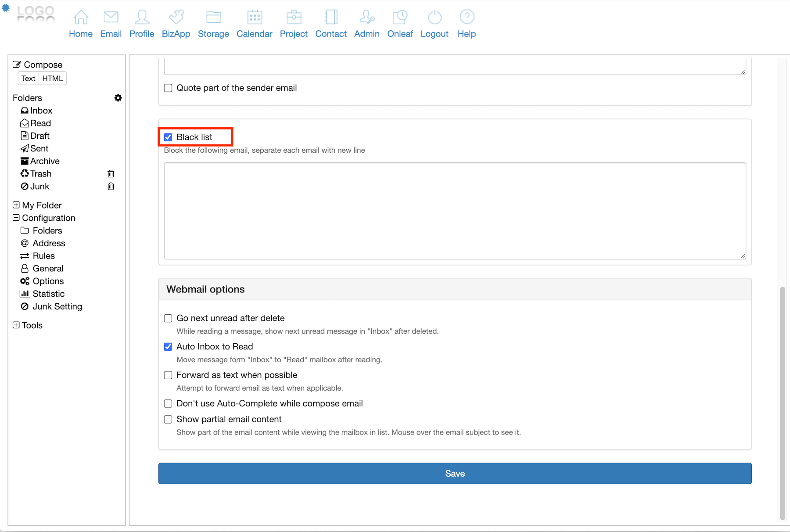Empty Junk folder using its bin icon

coord(111,187)
